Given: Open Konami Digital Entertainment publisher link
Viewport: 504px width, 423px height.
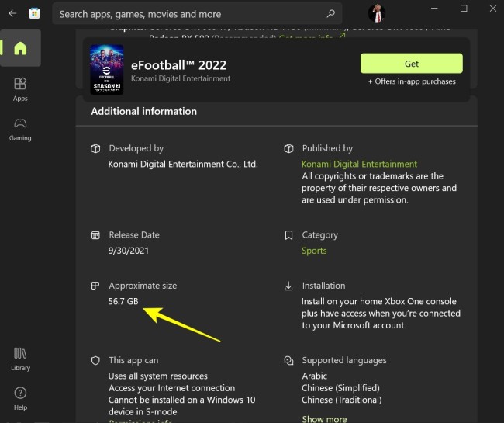Looking at the screenshot, I should (x=359, y=164).
